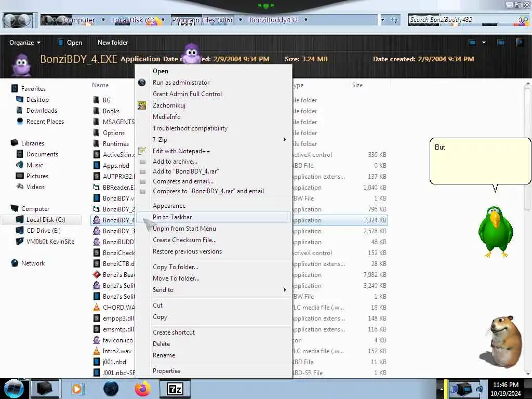This screenshot has height=399, width=532.
Task: Show hidden system tray icons arrow
Action: pyautogui.click(x=442, y=389)
